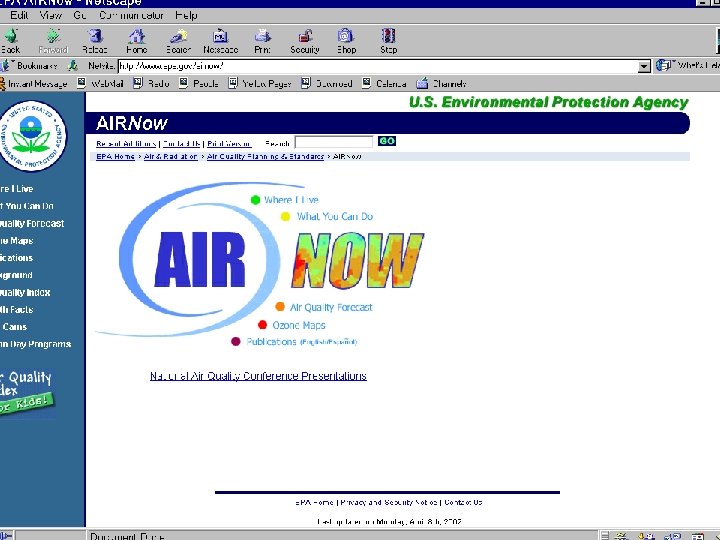Image resolution: width=720 pixels, height=540 pixels.
Task: Follow Air & Radiation breadcrumb link
Action: tap(170, 157)
